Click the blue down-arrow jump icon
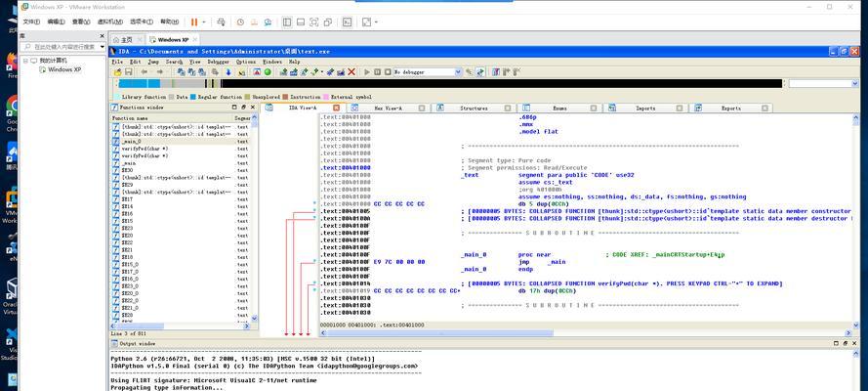Viewport: 868px width, 391px height. pyautogui.click(x=228, y=72)
